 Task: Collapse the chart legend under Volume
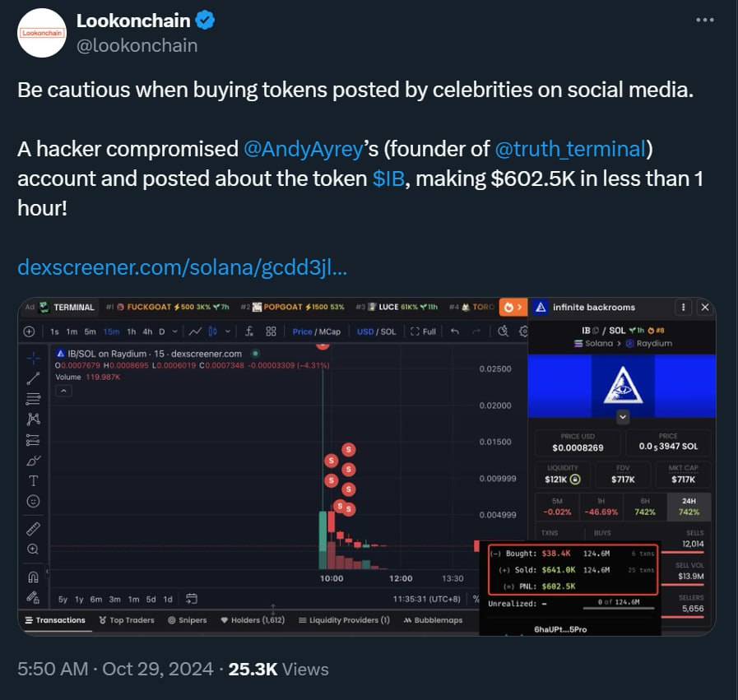63,391
